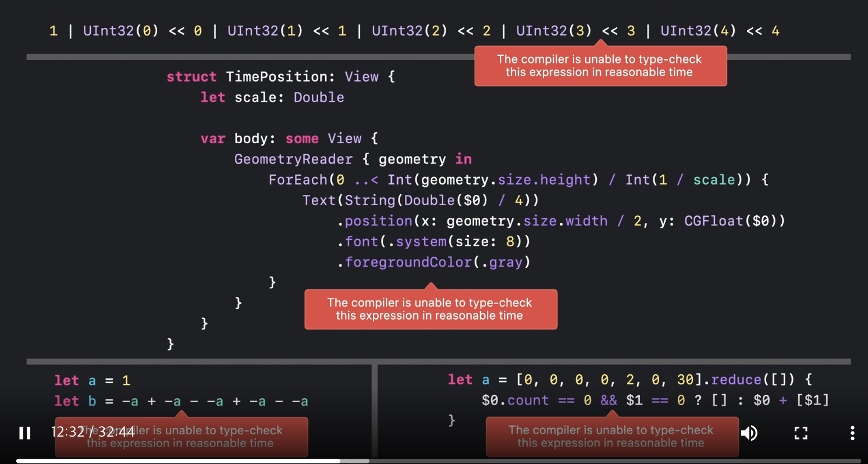Click 'let a = 1' line
The image size is (868, 464).
click(x=93, y=381)
